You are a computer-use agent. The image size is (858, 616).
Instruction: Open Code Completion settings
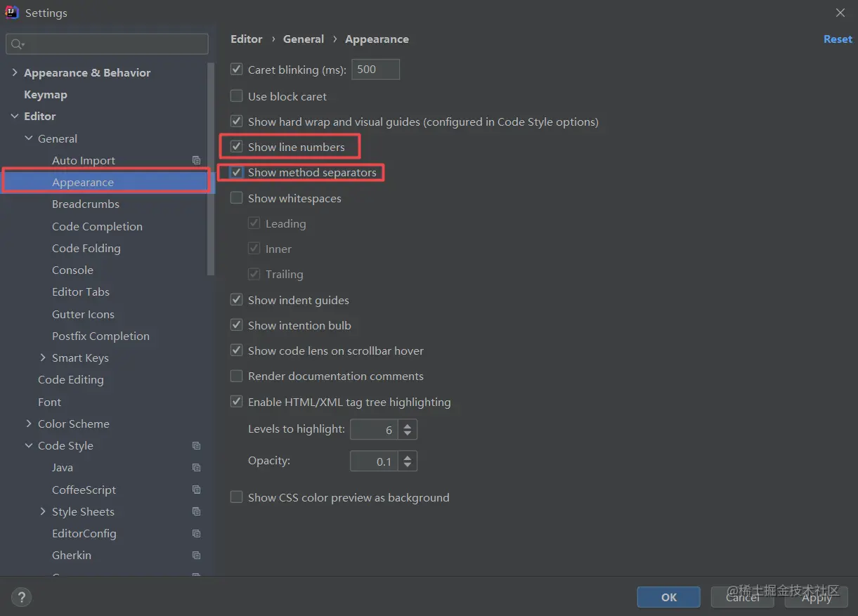point(97,226)
